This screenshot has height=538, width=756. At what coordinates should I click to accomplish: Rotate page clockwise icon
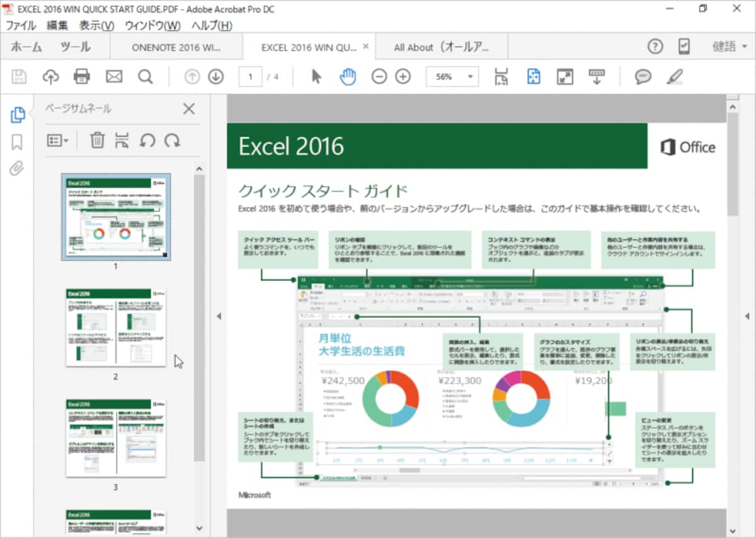click(172, 140)
